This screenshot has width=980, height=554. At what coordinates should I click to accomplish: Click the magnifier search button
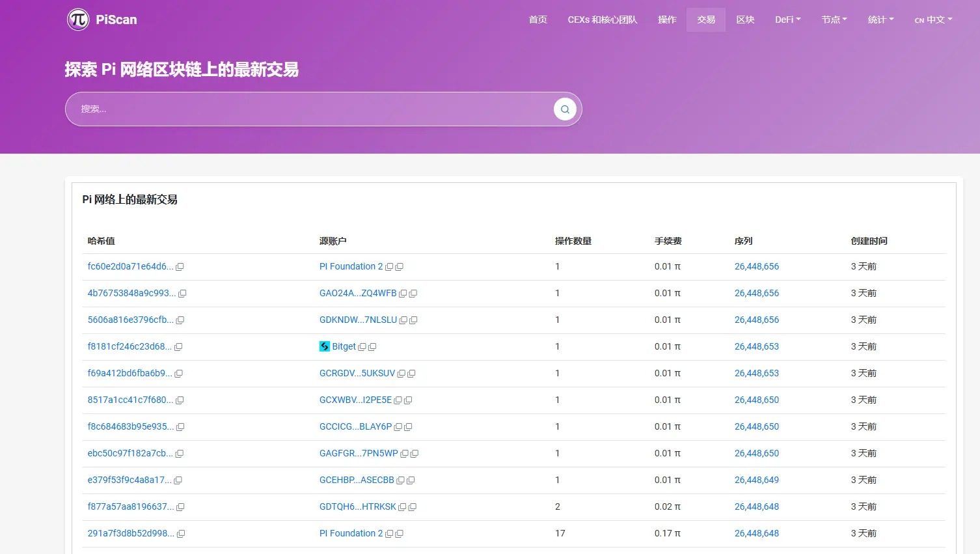coord(565,109)
